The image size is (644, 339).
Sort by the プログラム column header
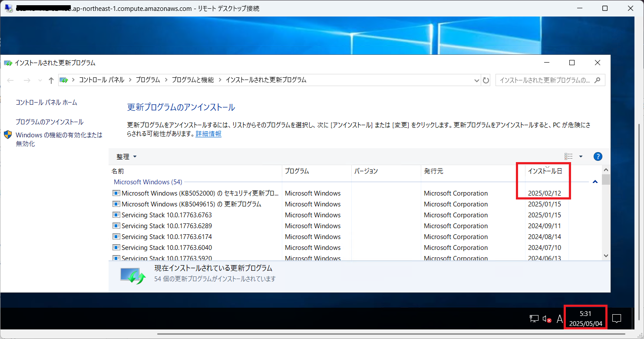click(317, 171)
